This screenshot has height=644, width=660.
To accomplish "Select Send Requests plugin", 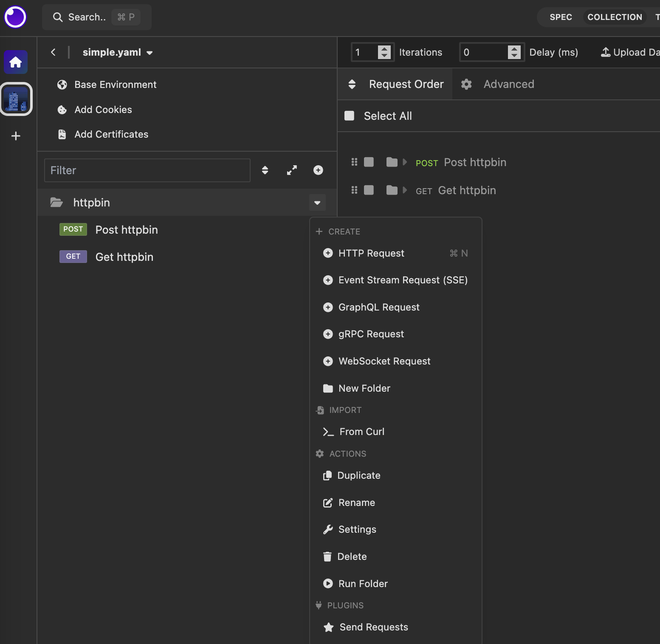I will (396, 627).
